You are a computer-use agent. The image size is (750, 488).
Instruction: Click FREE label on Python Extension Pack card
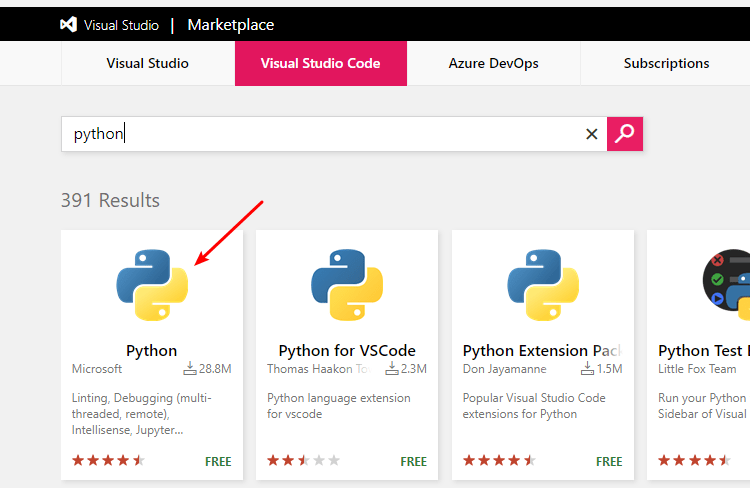coord(609,461)
